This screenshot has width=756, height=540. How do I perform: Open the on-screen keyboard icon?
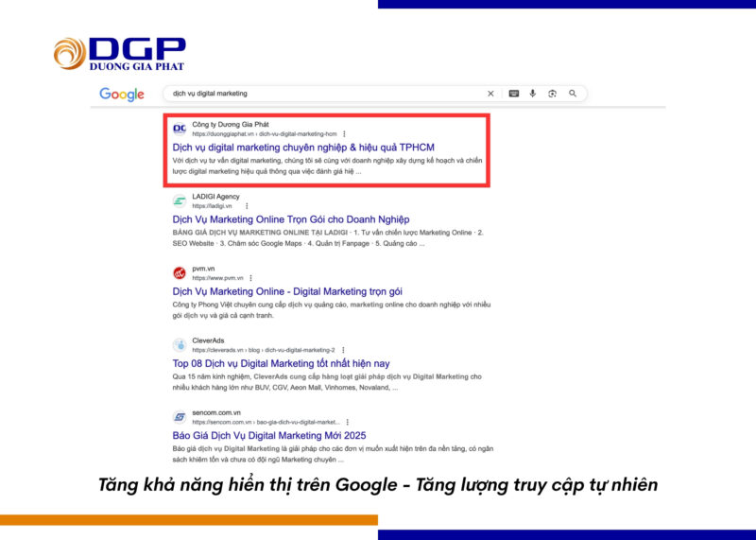(514, 94)
